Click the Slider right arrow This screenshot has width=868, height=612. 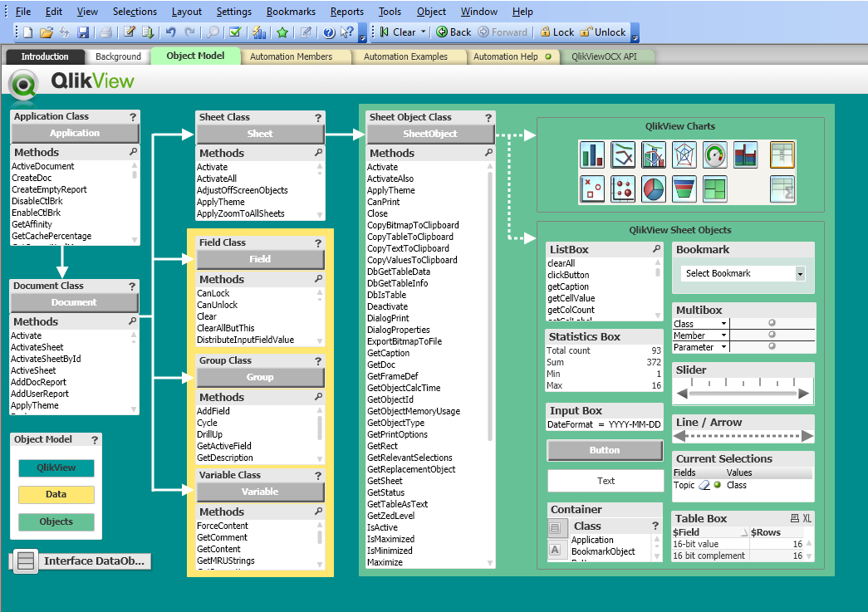804,394
